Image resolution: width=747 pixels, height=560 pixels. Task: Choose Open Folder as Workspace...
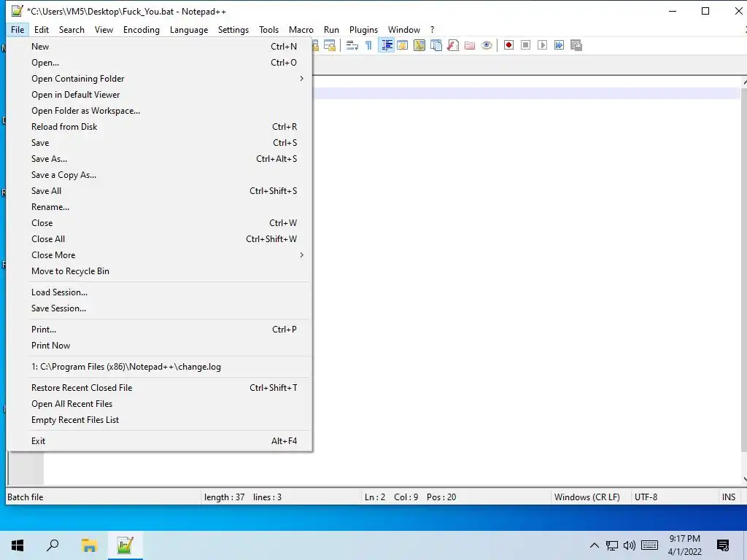160,111
